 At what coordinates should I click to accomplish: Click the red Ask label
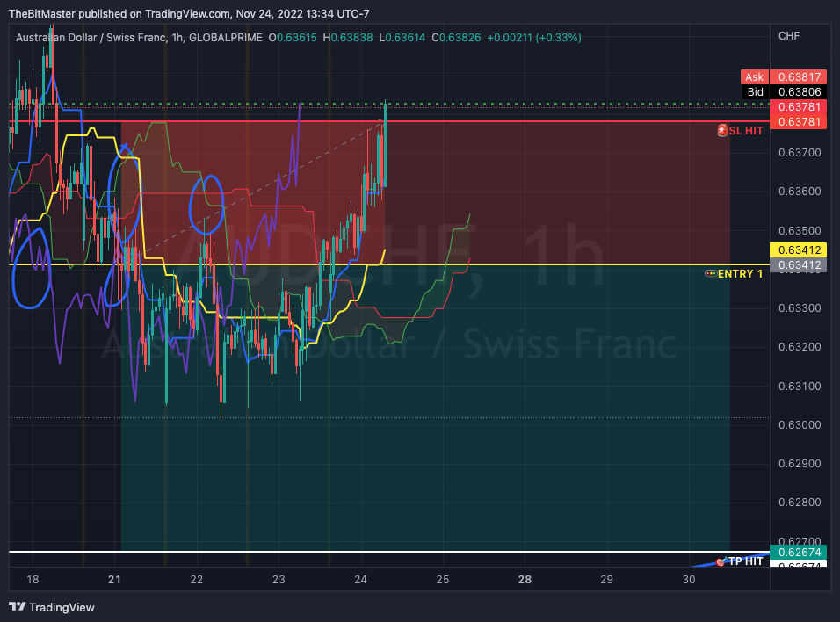tap(754, 77)
